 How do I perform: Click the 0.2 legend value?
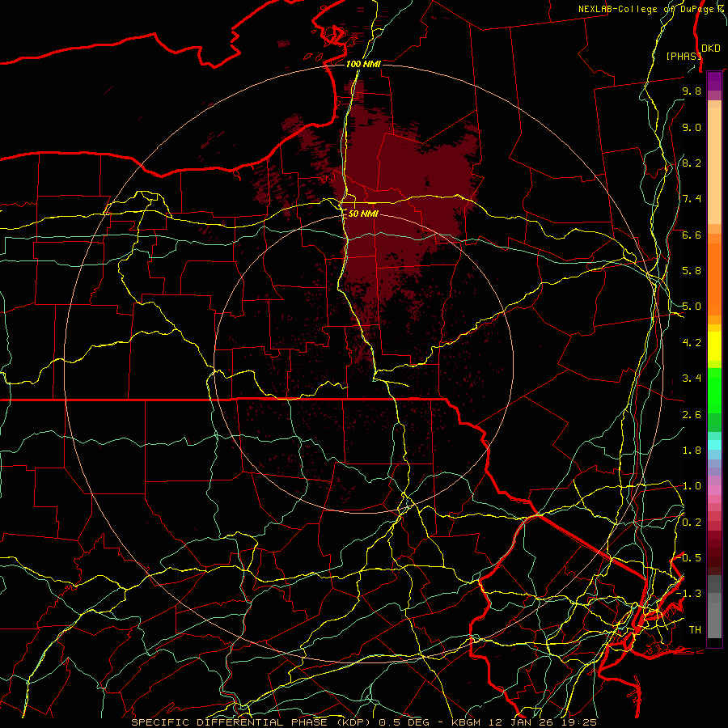pos(692,523)
